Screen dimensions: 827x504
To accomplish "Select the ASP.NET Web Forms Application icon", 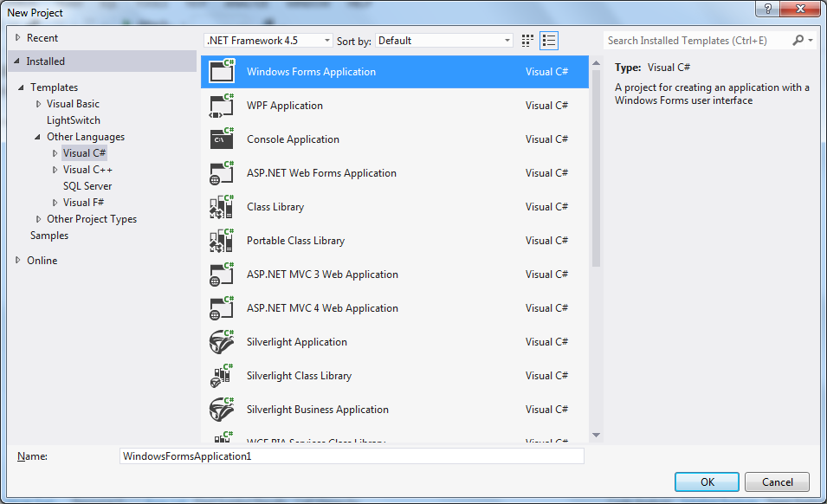I will pos(222,172).
